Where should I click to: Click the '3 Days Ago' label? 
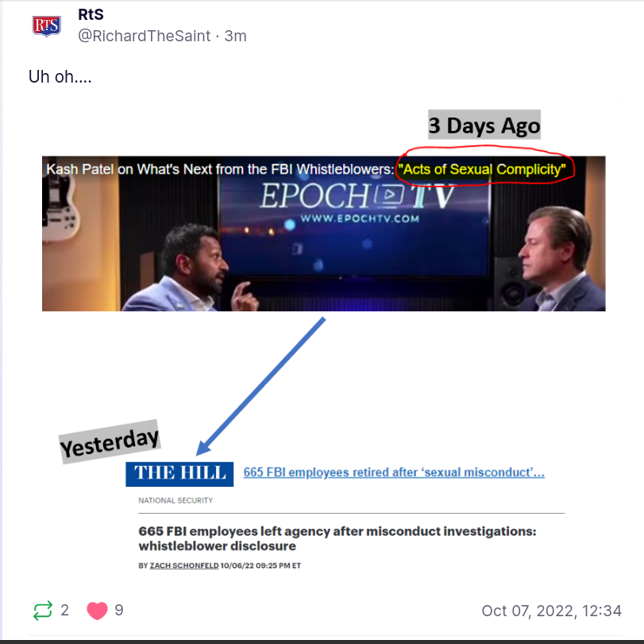coord(484,125)
